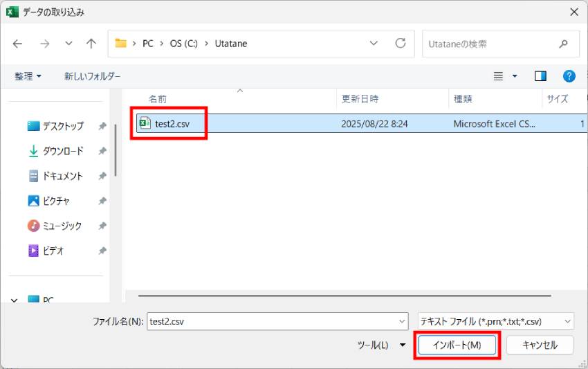Click the pin icon next to デスクトップ

[x=102, y=126]
